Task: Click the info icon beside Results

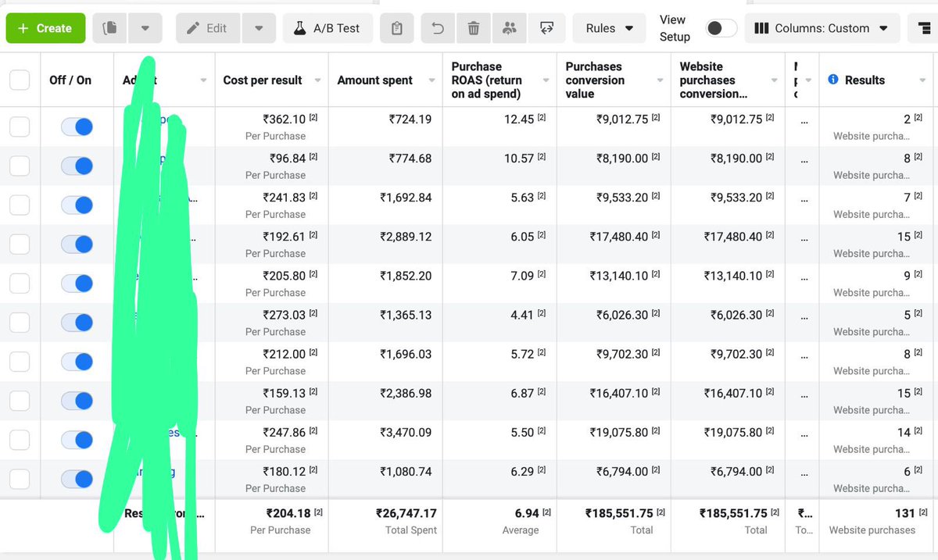Action: coord(833,80)
